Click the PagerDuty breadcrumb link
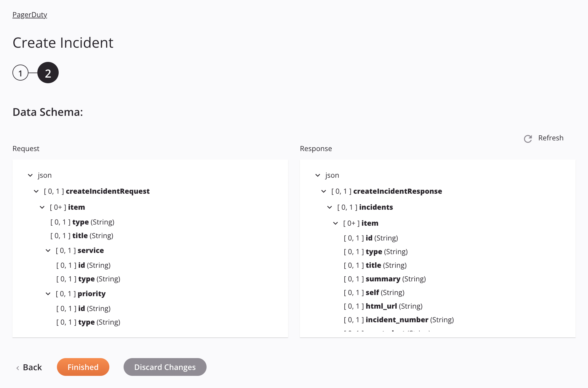Screen dimensions: 588x388 tap(30, 14)
